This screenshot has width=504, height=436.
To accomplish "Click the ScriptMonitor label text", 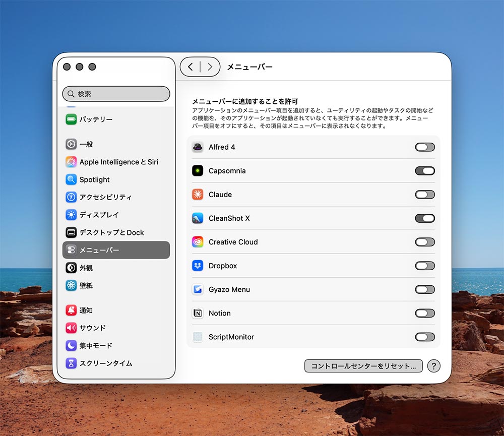I will point(231,337).
